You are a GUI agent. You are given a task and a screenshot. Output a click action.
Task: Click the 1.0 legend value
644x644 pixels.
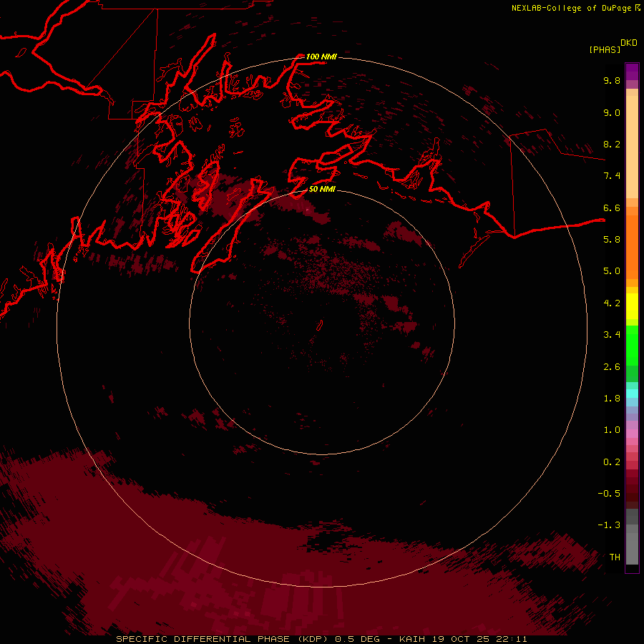pos(612,430)
